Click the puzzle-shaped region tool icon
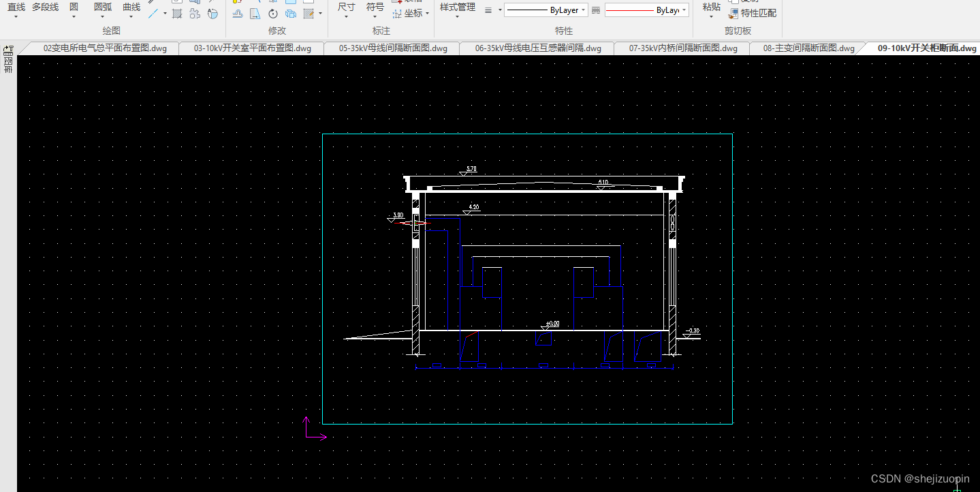Viewport: 980px width, 492px height. click(x=195, y=14)
